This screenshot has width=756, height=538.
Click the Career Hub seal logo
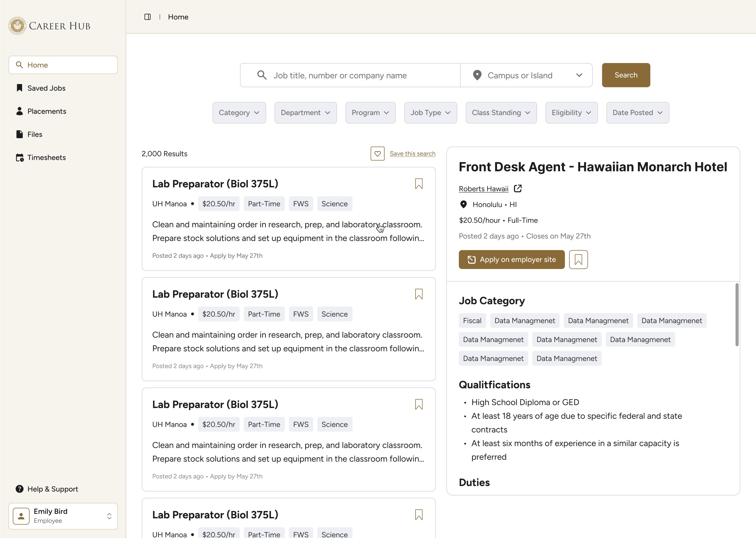pyautogui.click(x=17, y=26)
